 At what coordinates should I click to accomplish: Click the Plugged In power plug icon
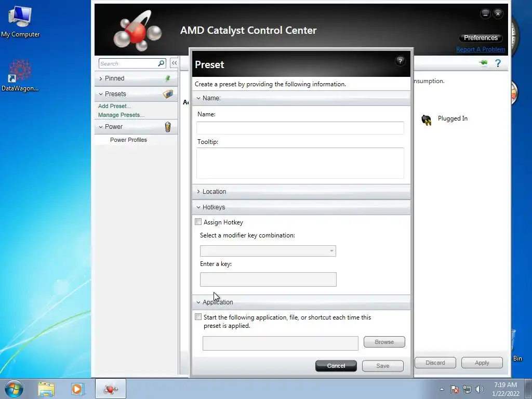pos(426,120)
